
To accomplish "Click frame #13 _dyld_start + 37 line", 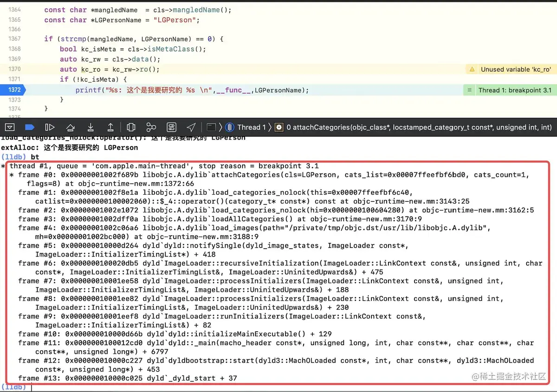I will point(128,378).
